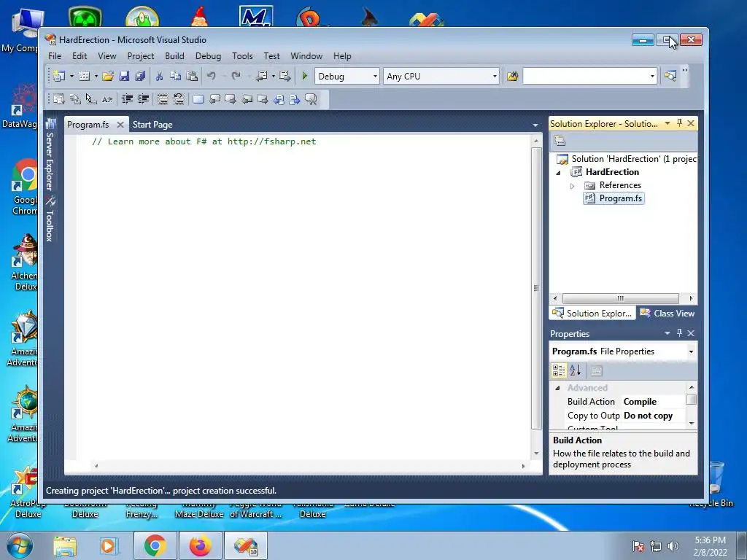Open the New Project dropdown arrow

coord(71,76)
